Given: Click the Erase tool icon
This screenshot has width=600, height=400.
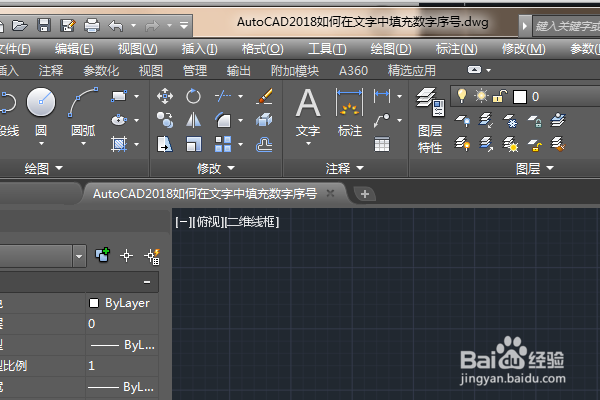Looking at the screenshot, I should tap(264, 96).
